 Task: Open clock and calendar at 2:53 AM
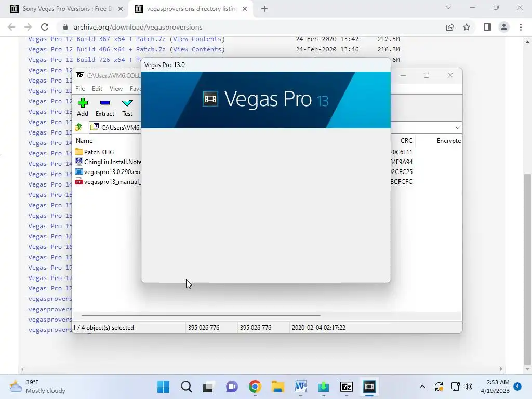(x=495, y=387)
